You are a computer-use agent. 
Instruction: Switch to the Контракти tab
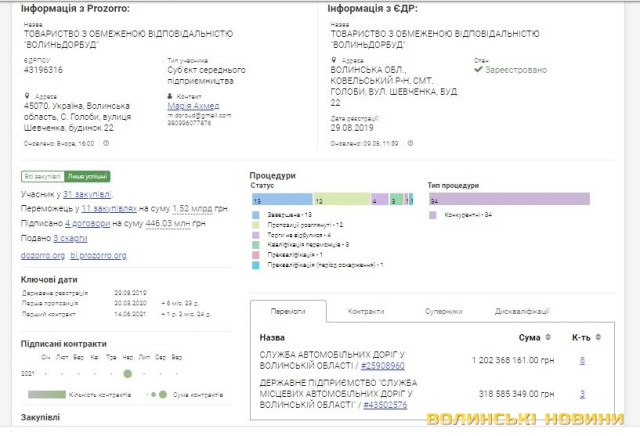365,311
